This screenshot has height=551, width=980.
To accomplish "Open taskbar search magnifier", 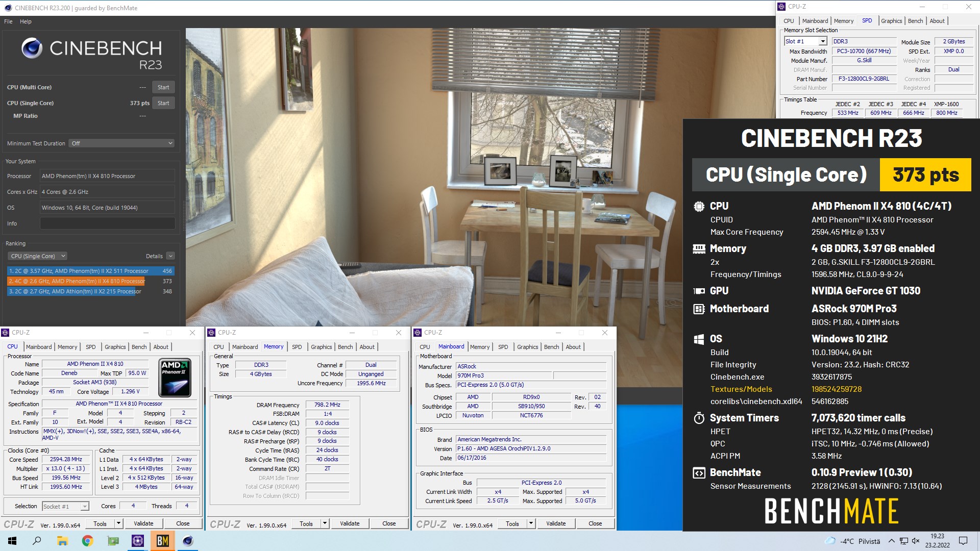I will click(x=37, y=541).
